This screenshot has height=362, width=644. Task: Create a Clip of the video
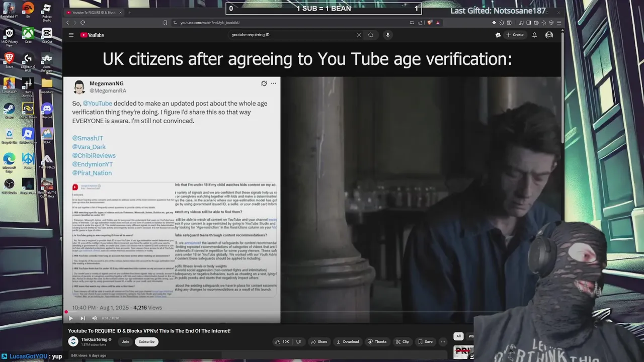coord(403,342)
